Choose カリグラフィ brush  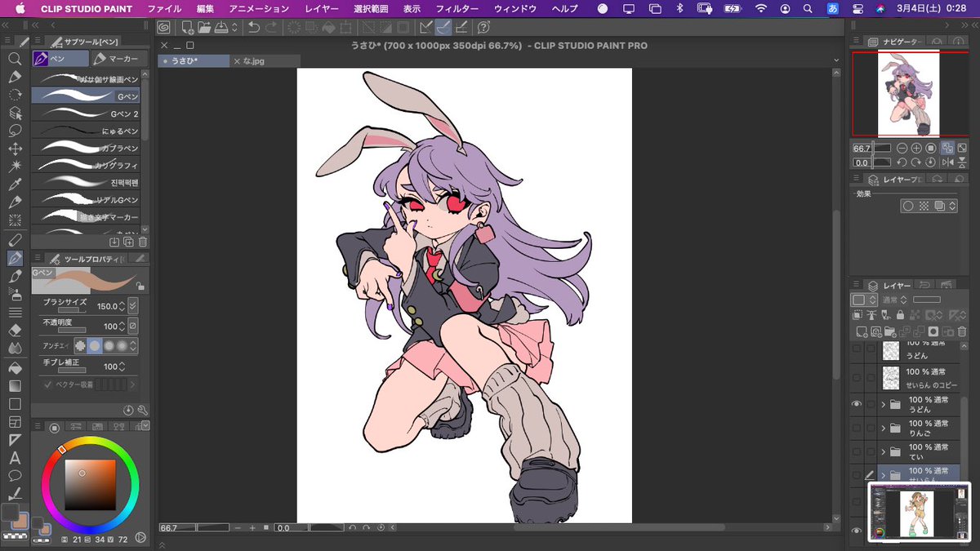point(86,166)
